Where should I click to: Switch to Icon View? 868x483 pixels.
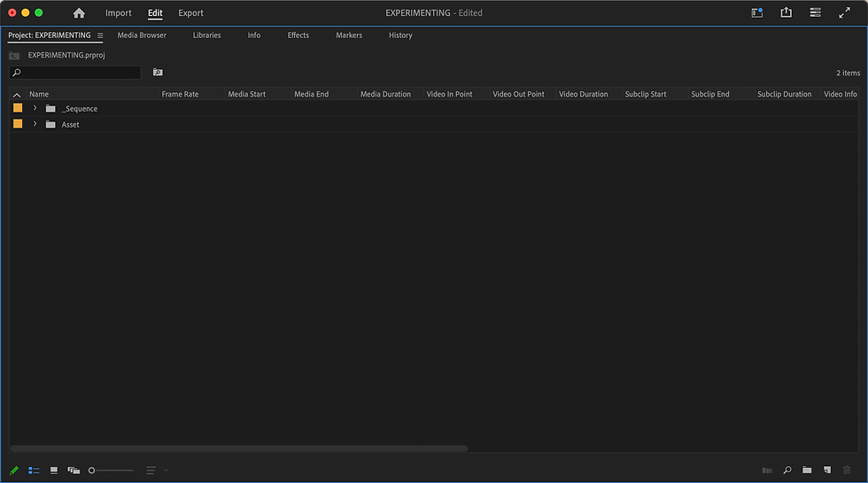coord(54,471)
